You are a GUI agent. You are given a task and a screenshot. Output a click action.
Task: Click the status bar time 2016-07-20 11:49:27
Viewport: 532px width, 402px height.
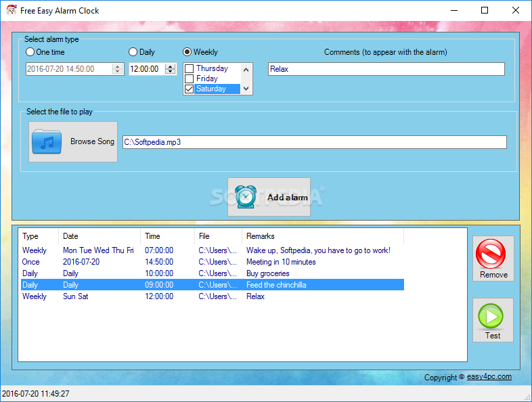(36, 394)
